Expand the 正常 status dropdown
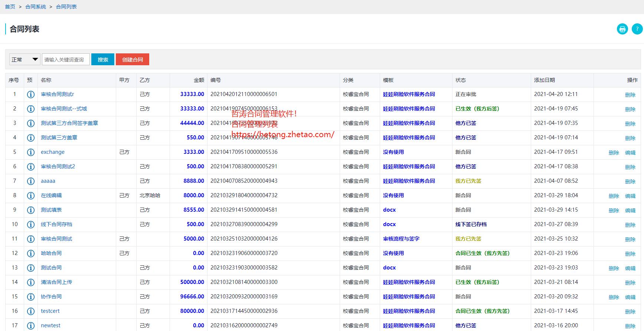Image resolution: width=644 pixels, height=331 pixels. (x=24, y=59)
